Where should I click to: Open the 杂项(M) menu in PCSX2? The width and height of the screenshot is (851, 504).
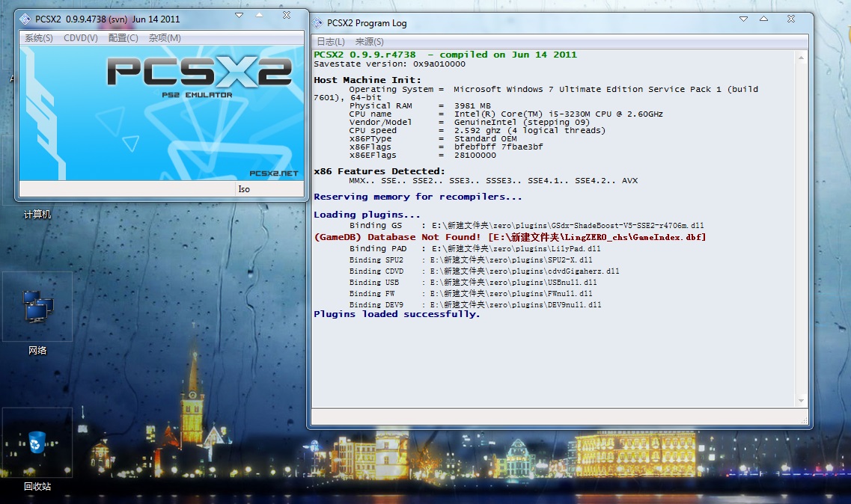[x=165, y=38]
